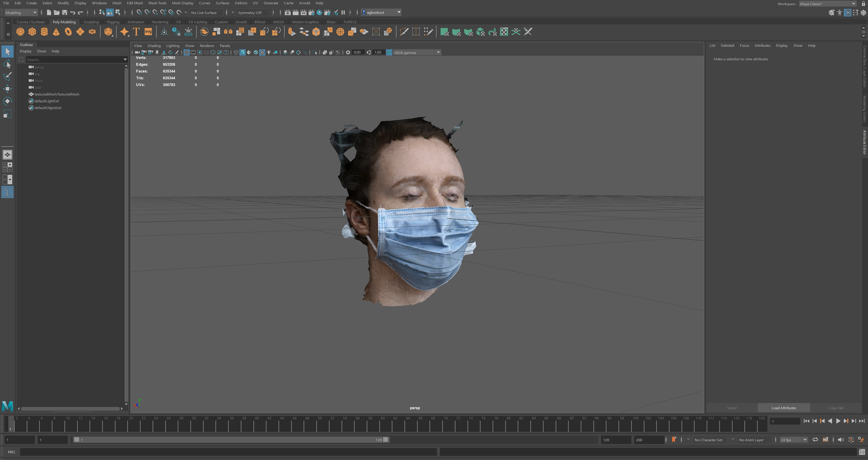
Task: Click the IPR render icon
Action: pyautogui.click(x=304, y=12)
